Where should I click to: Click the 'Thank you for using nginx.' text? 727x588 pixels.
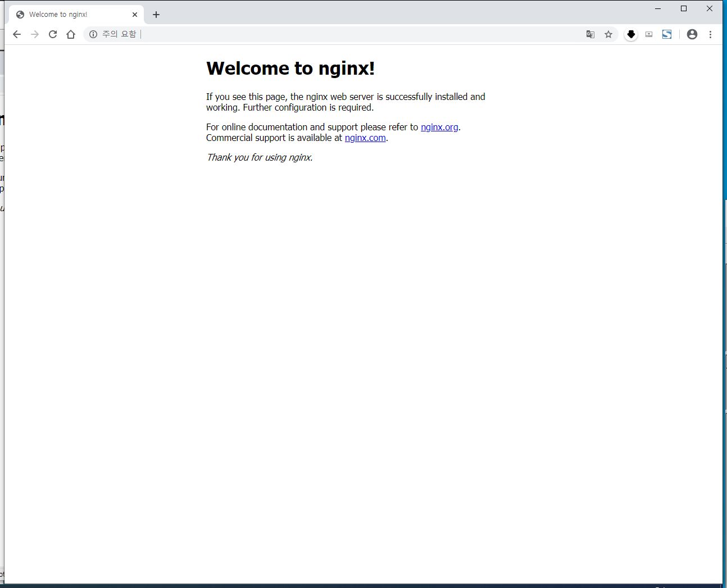click(x=260, y=157)
